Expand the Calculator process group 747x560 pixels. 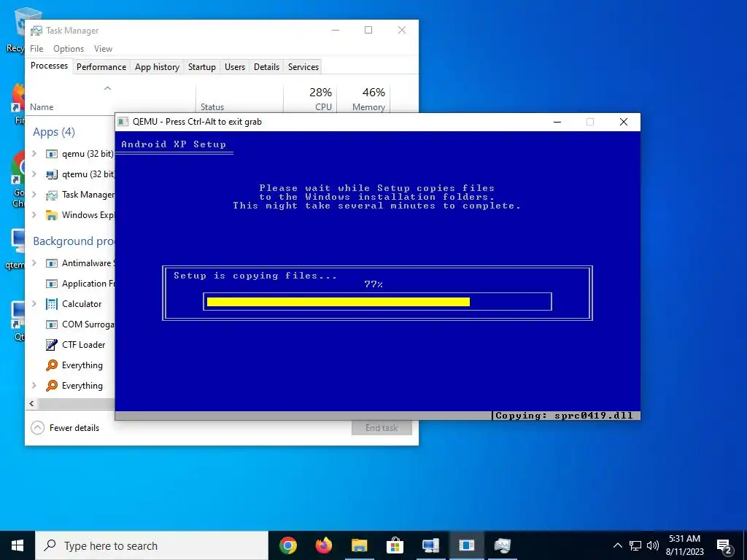[x=34, y=304]
